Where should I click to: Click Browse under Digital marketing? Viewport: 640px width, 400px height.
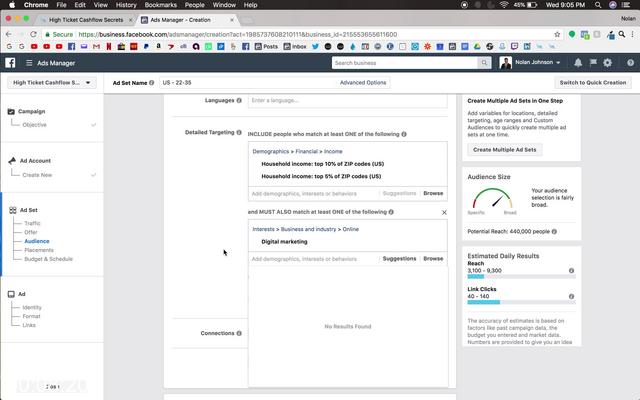(433, 258)
